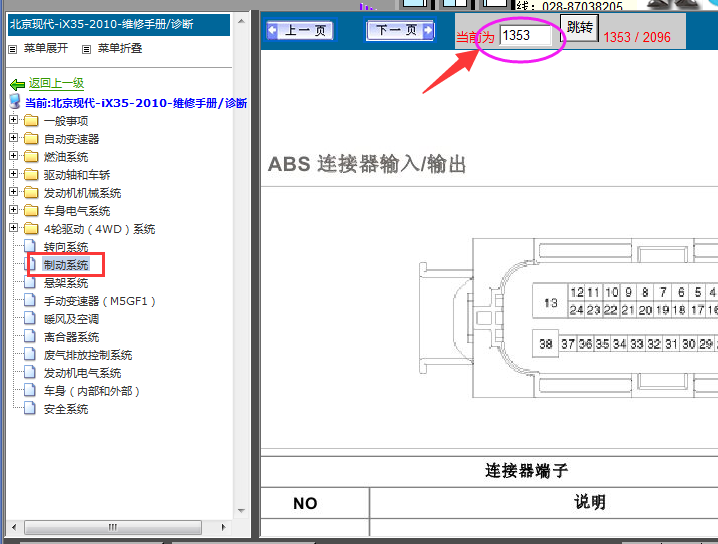The image size is (718, 544).
Task: Click 菜单折叠 collapse menu option
Action: coord(120,48)
